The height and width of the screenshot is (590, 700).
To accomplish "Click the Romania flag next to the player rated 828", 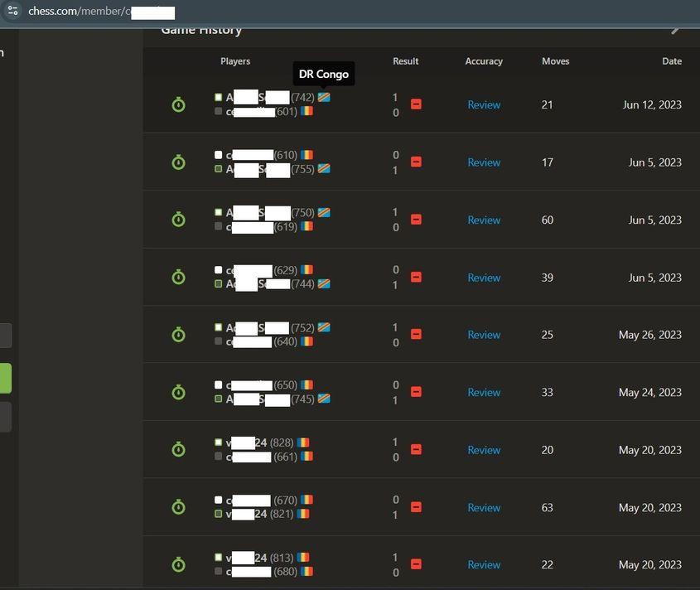I will click(302, 442).
